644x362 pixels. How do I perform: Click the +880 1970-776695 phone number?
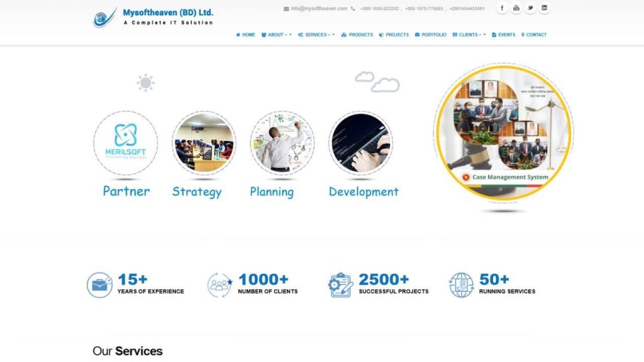pos(424,9)
